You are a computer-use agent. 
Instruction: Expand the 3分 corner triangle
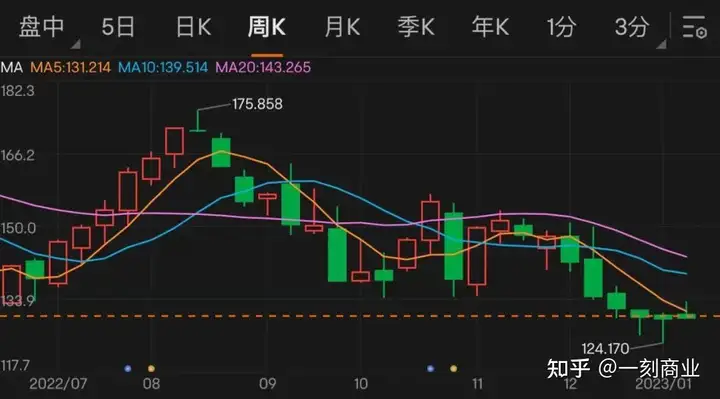pos(661,44)
